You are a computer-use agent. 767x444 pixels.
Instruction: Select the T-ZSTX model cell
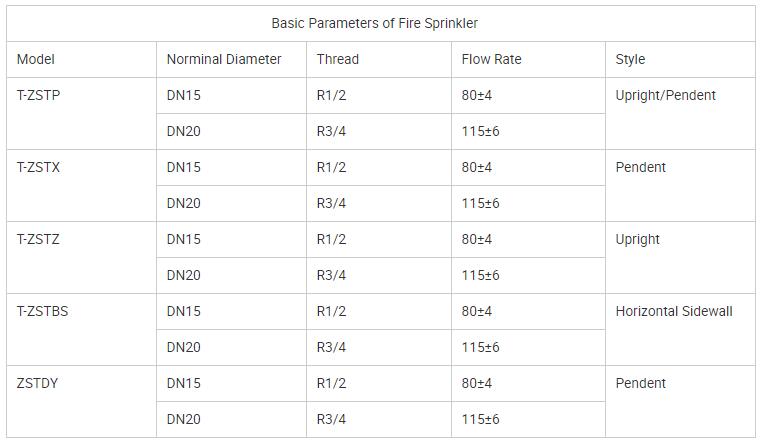click(x=39, y=168)
